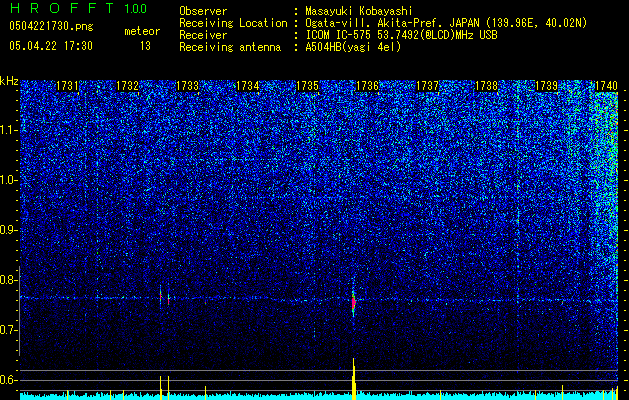
Task: Select observer name Masayuki Kobayashi
Action: click(359, 11)
